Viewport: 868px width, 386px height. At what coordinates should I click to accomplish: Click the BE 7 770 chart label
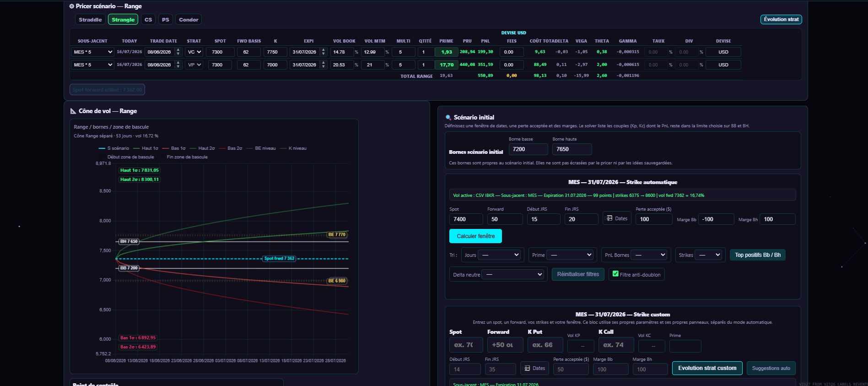pyautogui.click(x=337, y=235)
